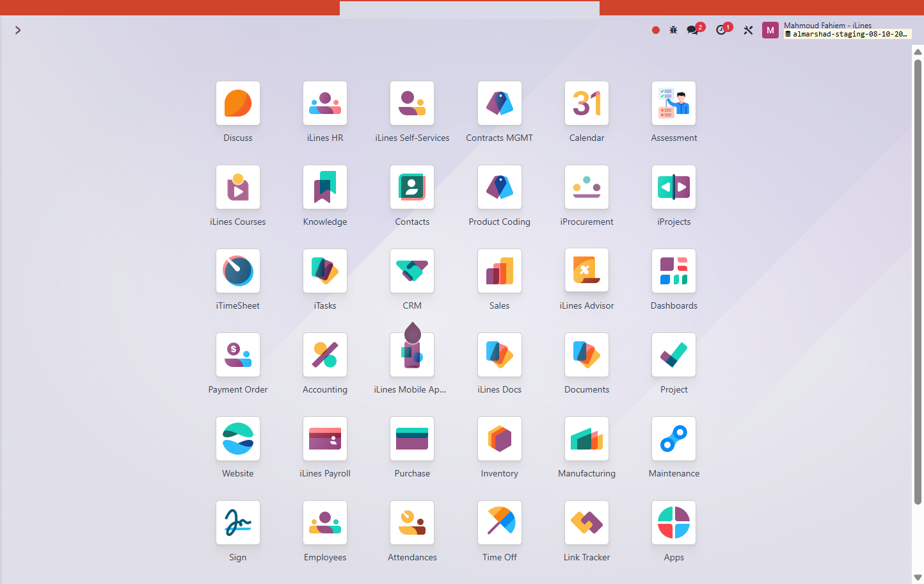Open the Sales app
Image resolution: width=924 pixels, height=584 pixels.
[500, 271]
